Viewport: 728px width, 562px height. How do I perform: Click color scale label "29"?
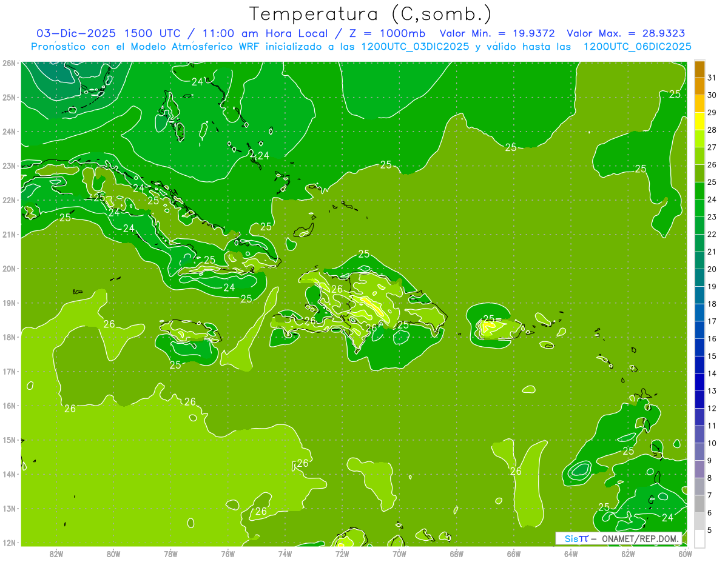[x=712, y=112]
